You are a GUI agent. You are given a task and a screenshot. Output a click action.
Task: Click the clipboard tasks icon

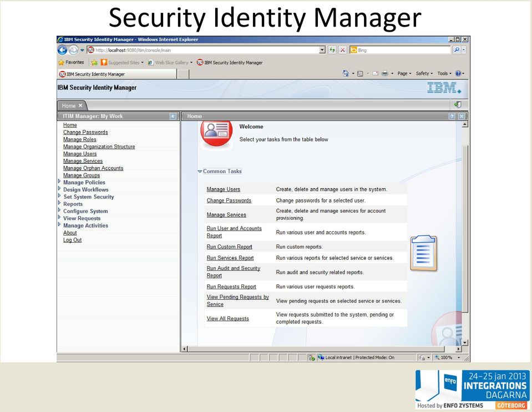point(423,253)
